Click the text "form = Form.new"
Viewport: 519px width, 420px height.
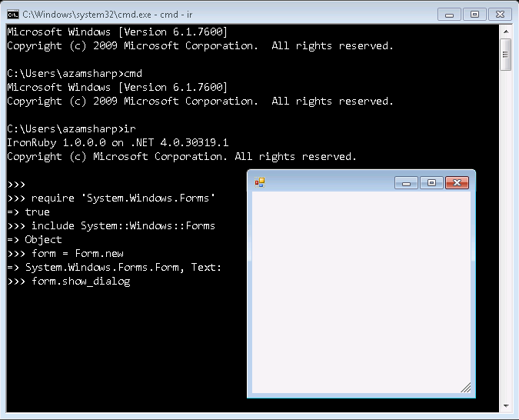[x=78, y=254]
